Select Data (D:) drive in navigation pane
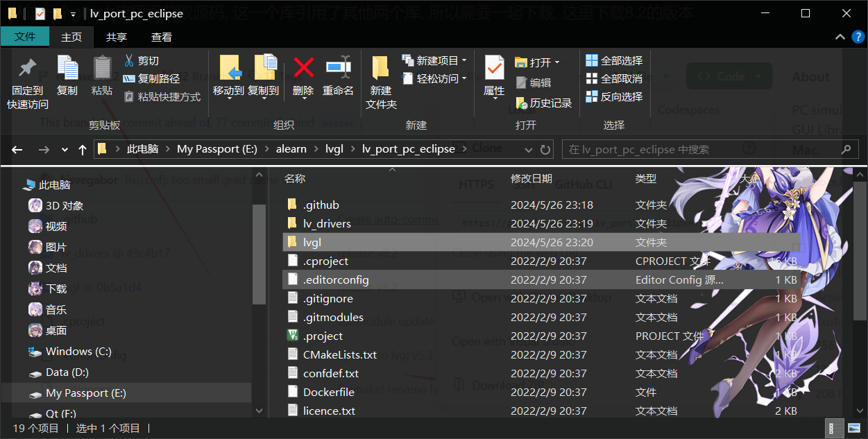This screenshot has height=439, width=868. point(67,372)
